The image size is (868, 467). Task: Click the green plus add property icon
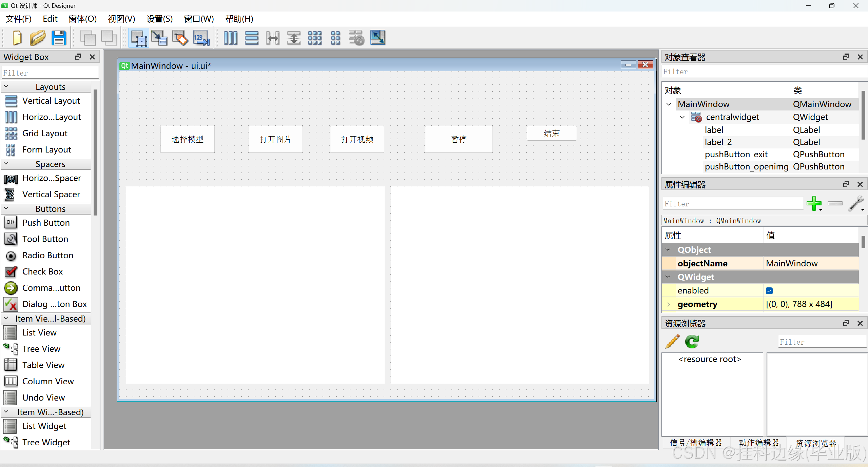[814, 203]
